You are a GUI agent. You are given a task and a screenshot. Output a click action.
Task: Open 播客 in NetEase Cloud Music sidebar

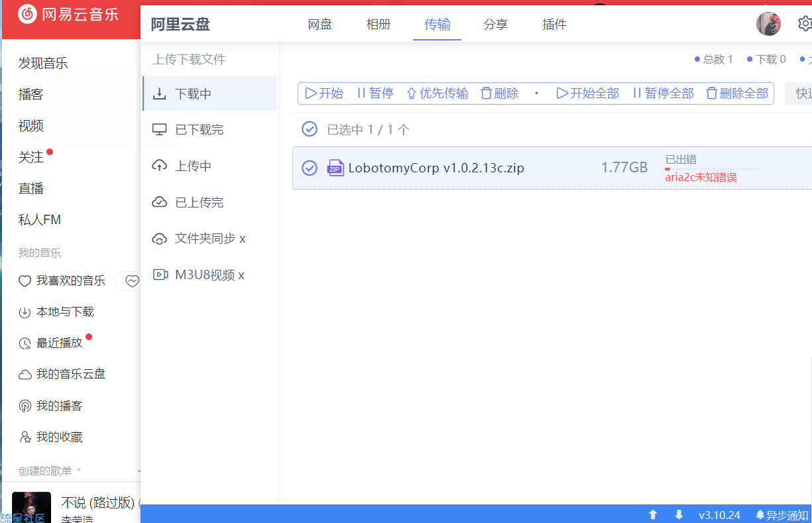tap(30, 94)
